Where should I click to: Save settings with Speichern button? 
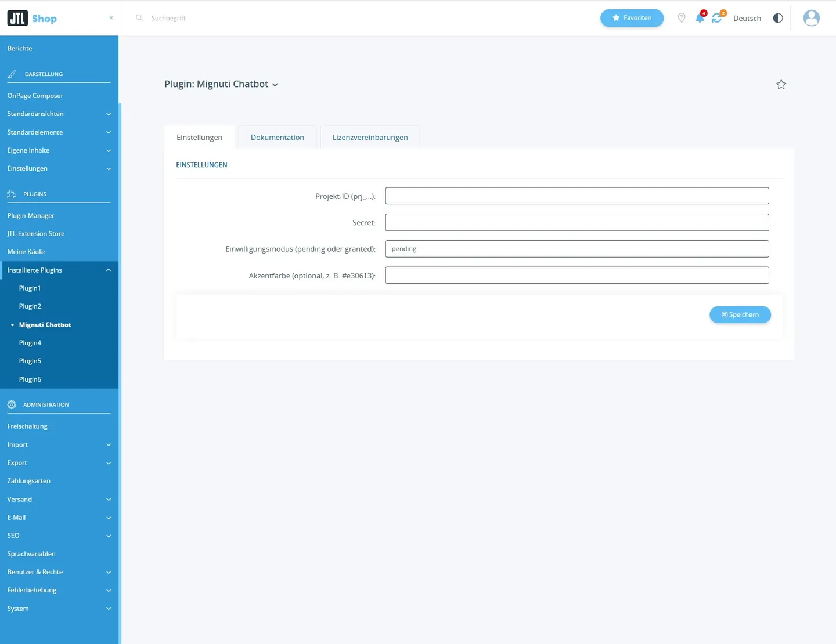740,314
